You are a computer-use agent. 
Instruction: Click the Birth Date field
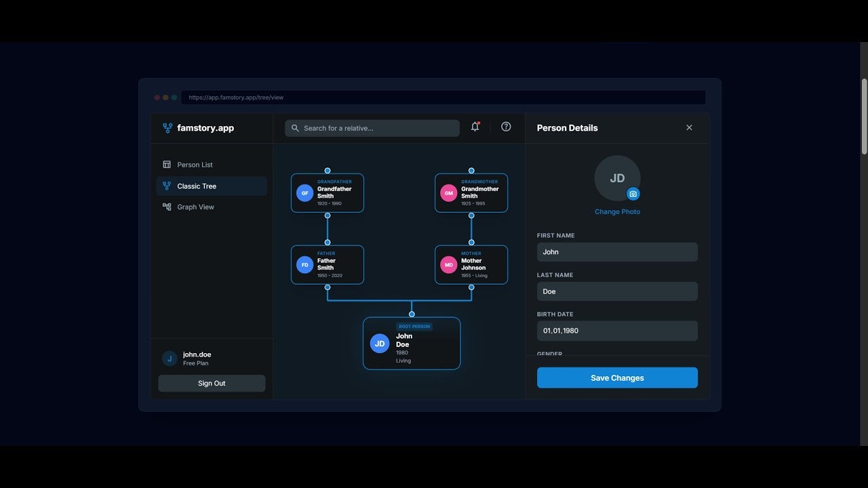[617, 331]
